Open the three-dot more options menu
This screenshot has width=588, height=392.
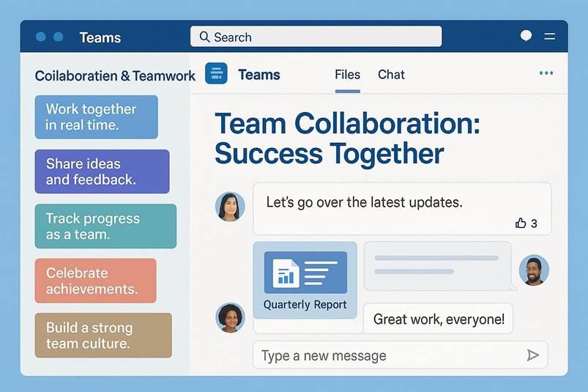[x=546, y=73]
